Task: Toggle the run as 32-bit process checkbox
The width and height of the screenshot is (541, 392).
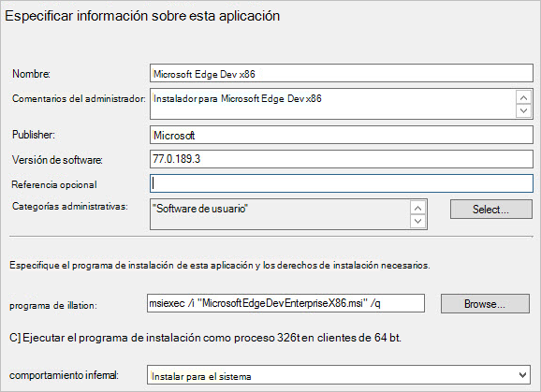Action: [x=15, y=338]
